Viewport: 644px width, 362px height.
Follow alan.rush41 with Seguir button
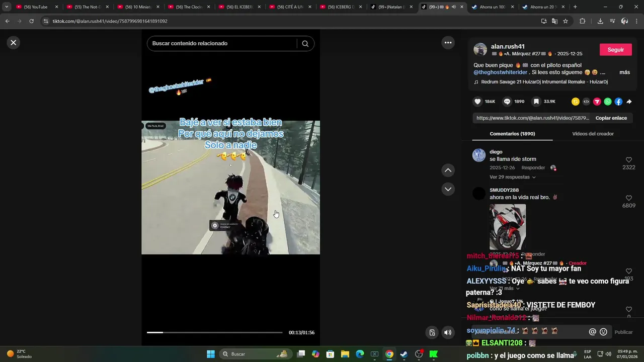[616, 50]
